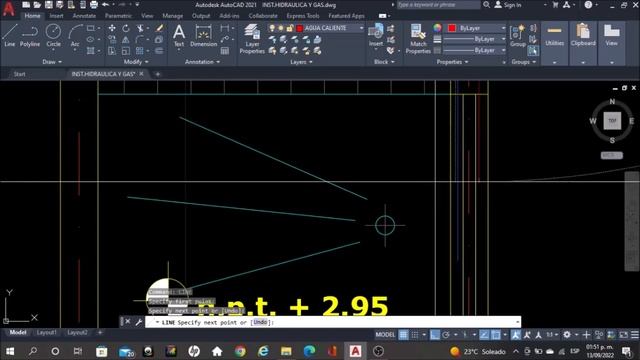640x360 pixels.
Task: Add new drawing tab with plus
Action: point(158,74)
